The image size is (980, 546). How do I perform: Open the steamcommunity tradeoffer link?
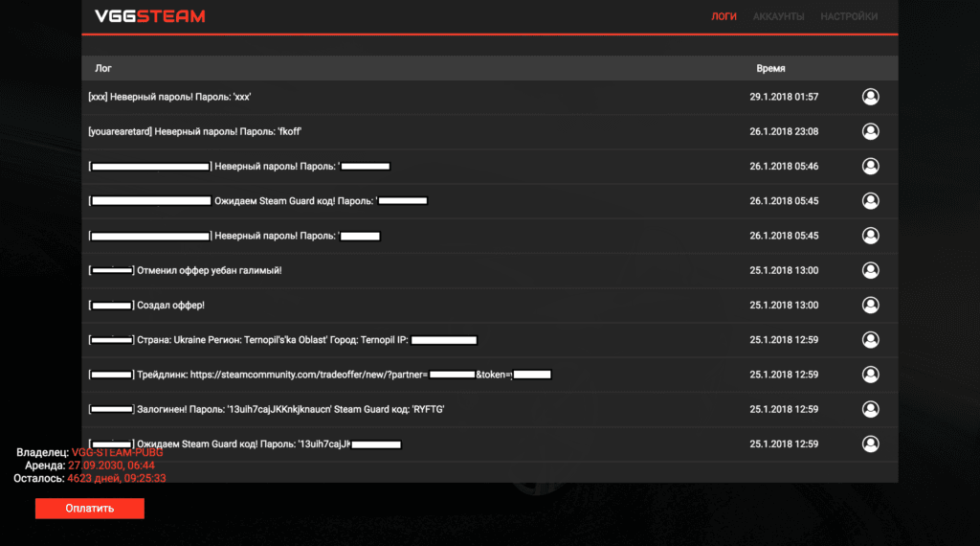pos(308,375)
